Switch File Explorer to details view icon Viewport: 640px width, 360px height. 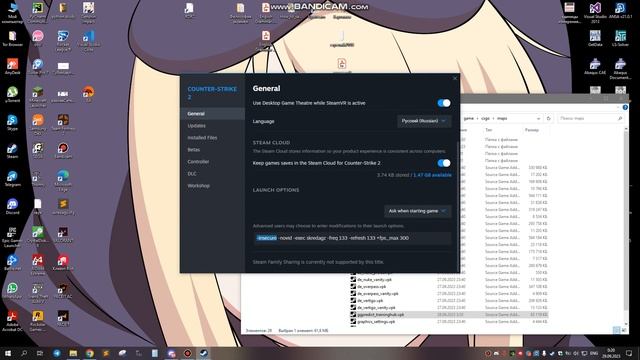coord(616,330)
